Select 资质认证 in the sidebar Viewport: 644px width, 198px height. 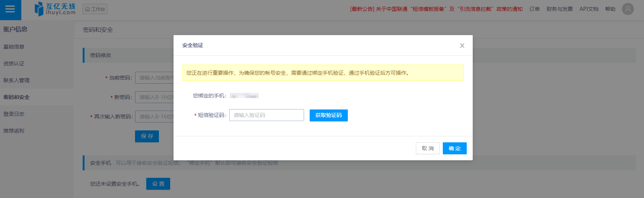pyautogui.click(x=14, y=64)
